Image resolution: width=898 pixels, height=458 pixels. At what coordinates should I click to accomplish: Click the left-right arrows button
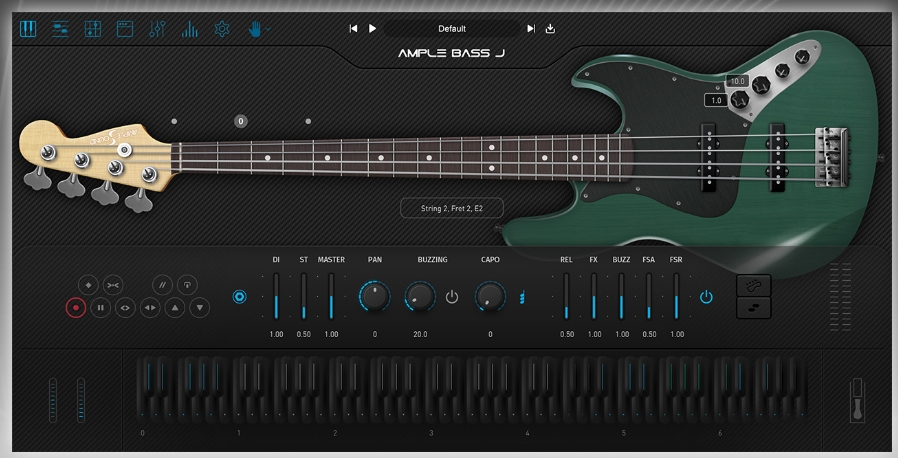point(150,308)
